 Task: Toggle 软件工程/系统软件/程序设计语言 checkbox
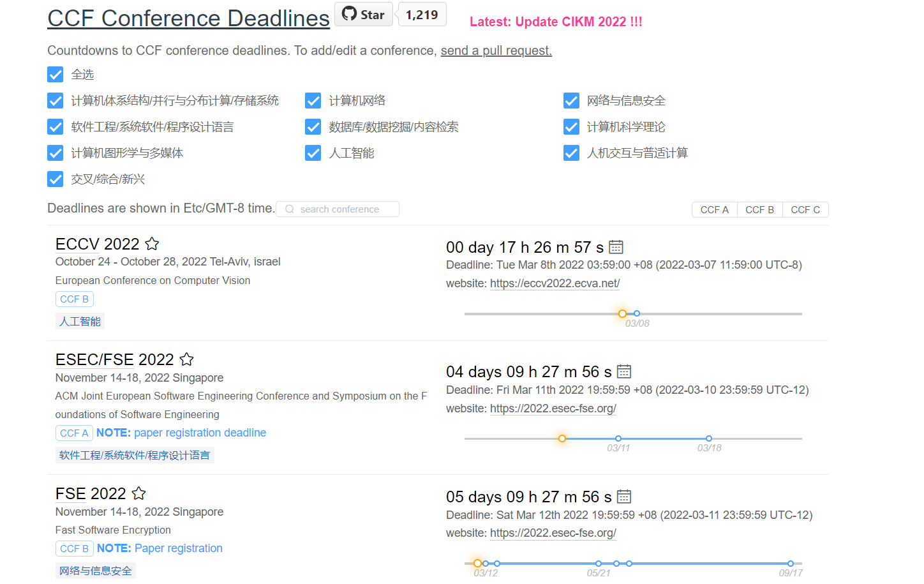pos(56,127)
